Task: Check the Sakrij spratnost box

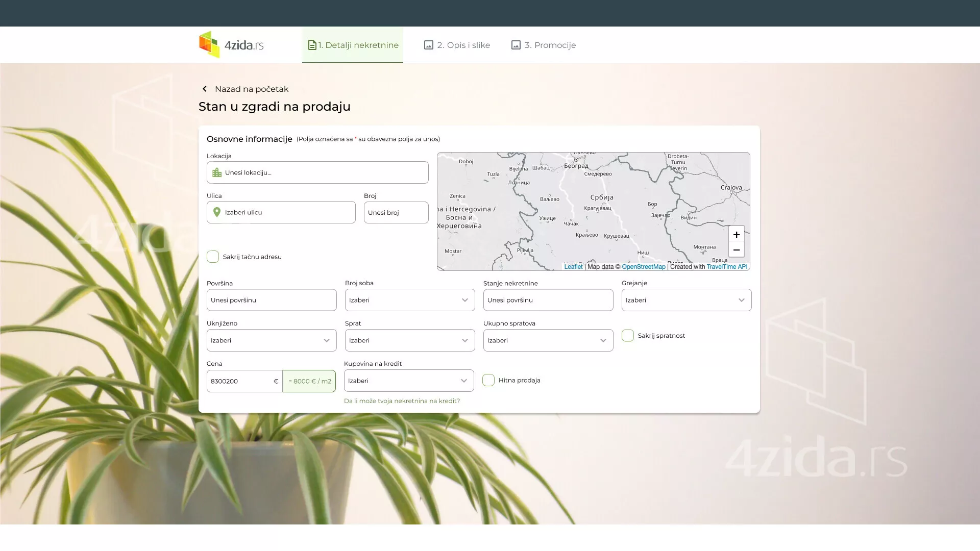Action: click(628, 335)
